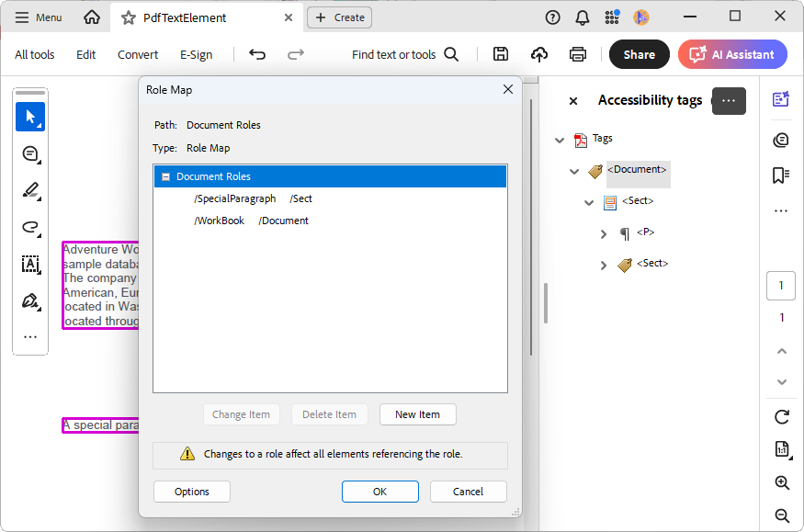Open the user profile avatar

click(641, 17)
